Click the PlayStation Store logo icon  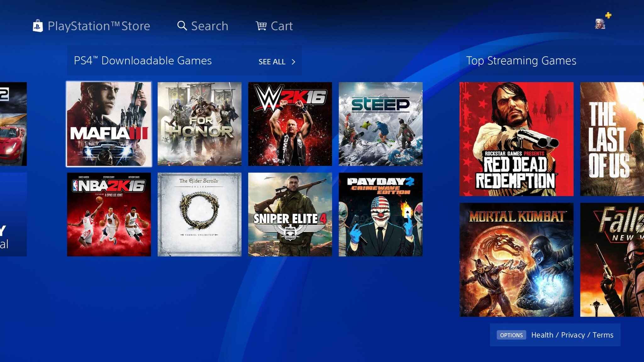pos(38,25)
